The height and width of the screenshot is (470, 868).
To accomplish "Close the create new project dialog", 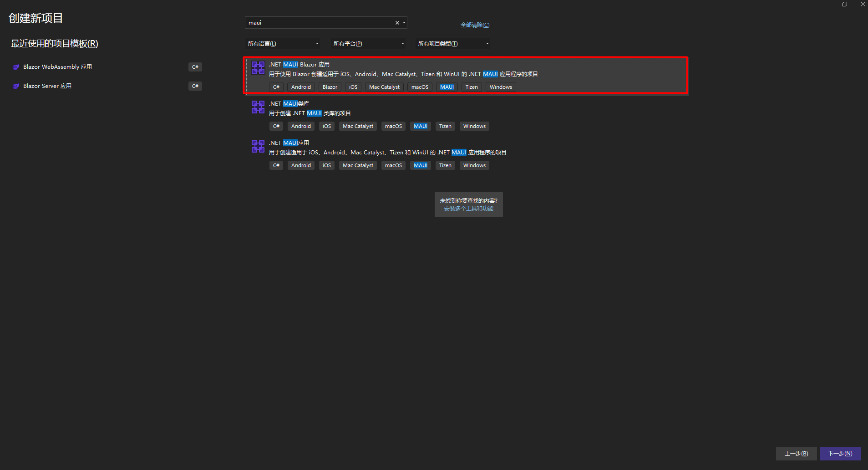I will pyautogui.click(x=863, y=4).
